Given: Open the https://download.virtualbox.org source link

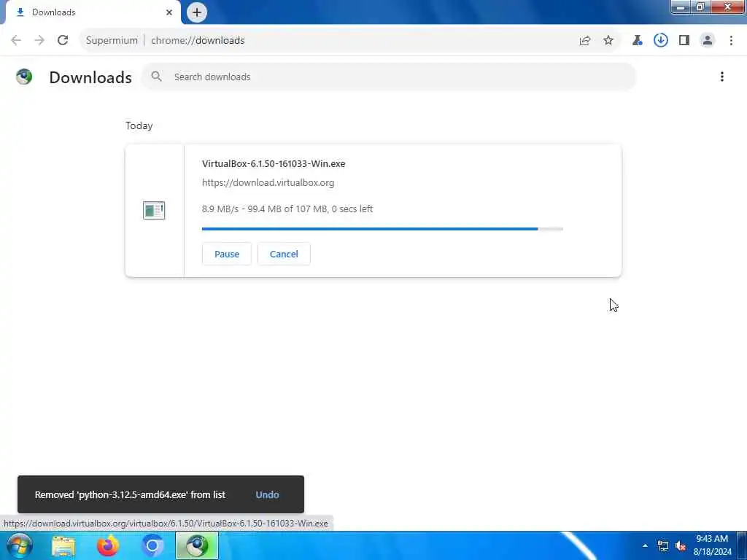Looking at the screenshot, I should (x=268, y=183).
